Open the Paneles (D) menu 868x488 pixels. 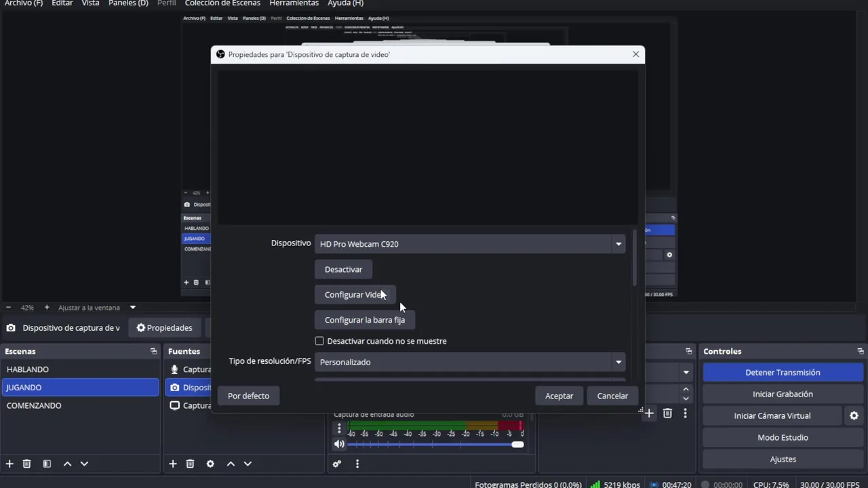point(128,3)
